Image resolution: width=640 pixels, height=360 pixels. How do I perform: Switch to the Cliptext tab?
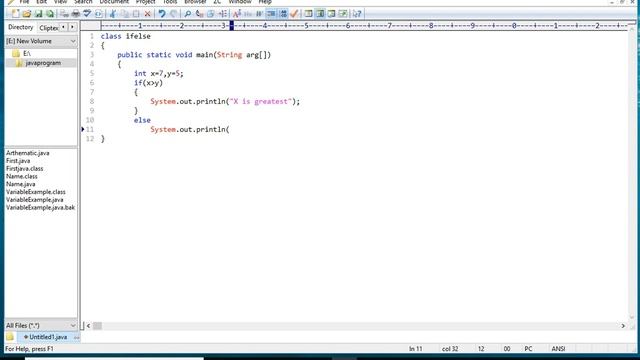point(49,28)
